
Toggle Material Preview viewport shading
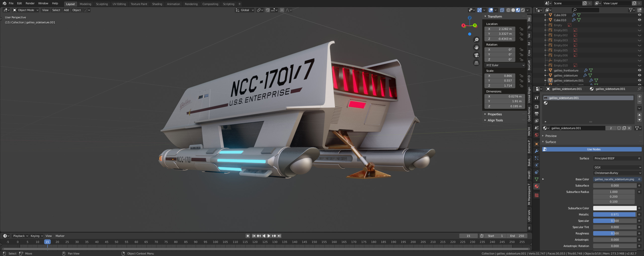(x=518, y=10)
